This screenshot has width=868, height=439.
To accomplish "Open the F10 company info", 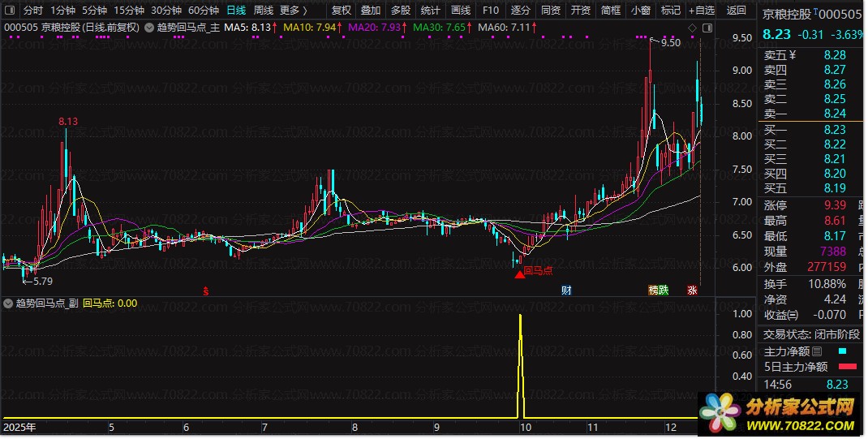I will pos(491,11).
